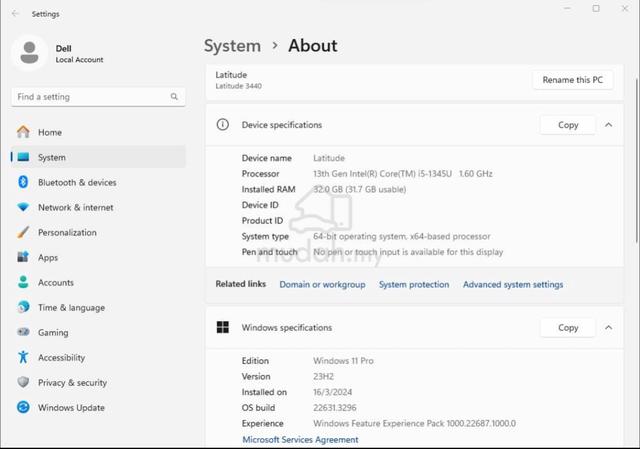This screenshot has width=640, height=449.
Task: Open Accessibility settings
Action: click(x=98, y=358)
